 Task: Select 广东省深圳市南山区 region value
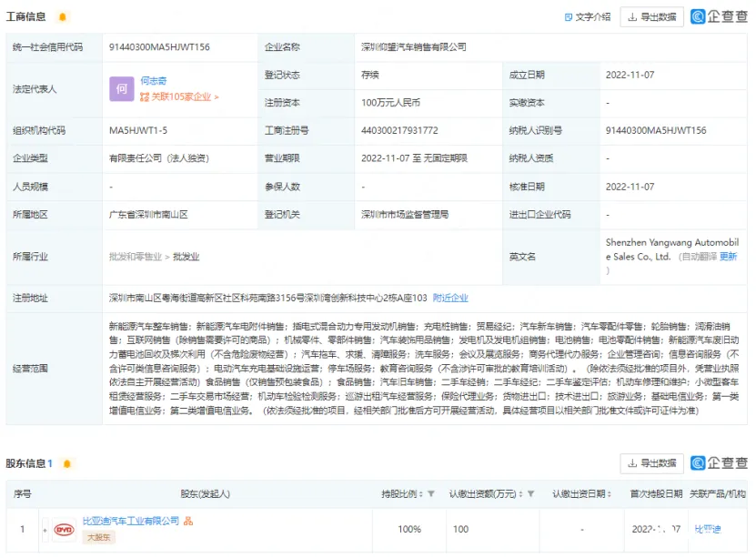pyautogui.click(x=148, y=215)
